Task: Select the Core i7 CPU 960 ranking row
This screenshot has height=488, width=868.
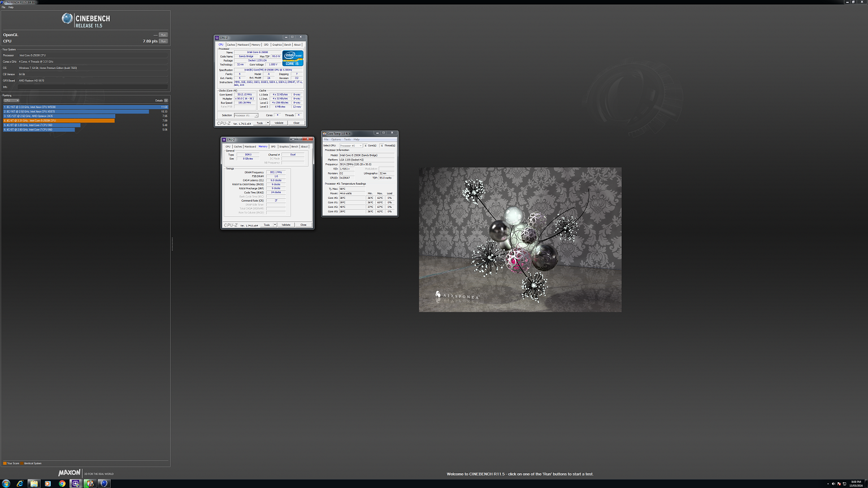Action: coord(85,125)
